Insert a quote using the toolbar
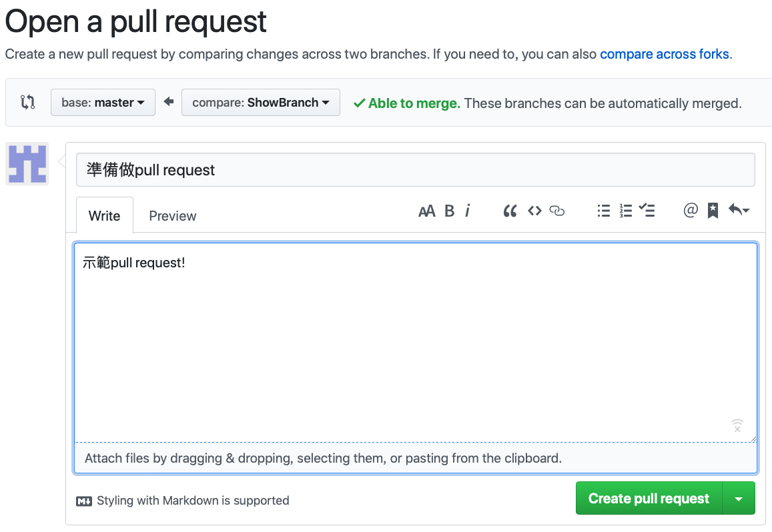This screenshot has width=772, height=532. (x=510, y=211)
